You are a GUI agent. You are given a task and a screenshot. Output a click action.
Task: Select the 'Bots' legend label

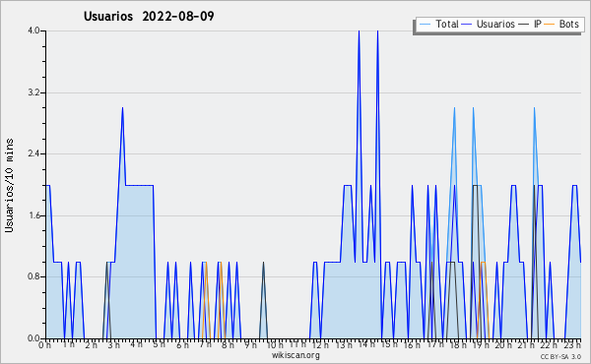click(x=568, y=24)
